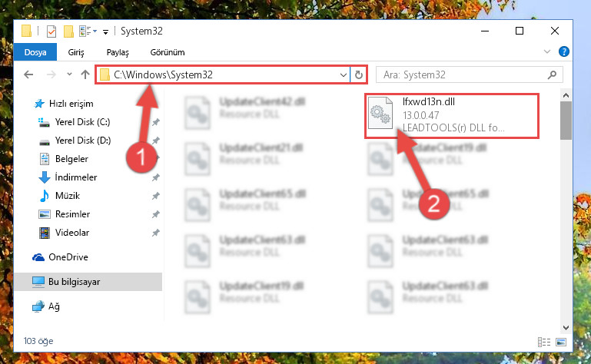Image resolution: width=591 pixels, height=364 pixels.
Task: Click the vertical scrollbar thumb
Action: (x=566, y=121)
